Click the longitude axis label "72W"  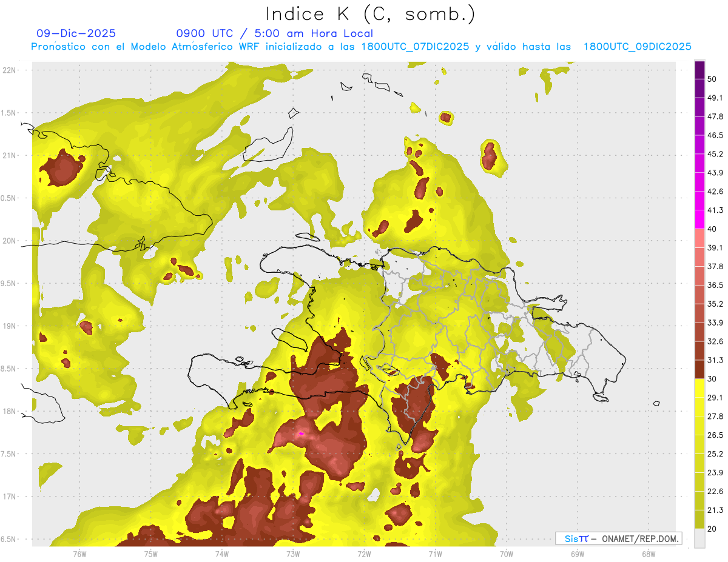click(x=364, y=554)
